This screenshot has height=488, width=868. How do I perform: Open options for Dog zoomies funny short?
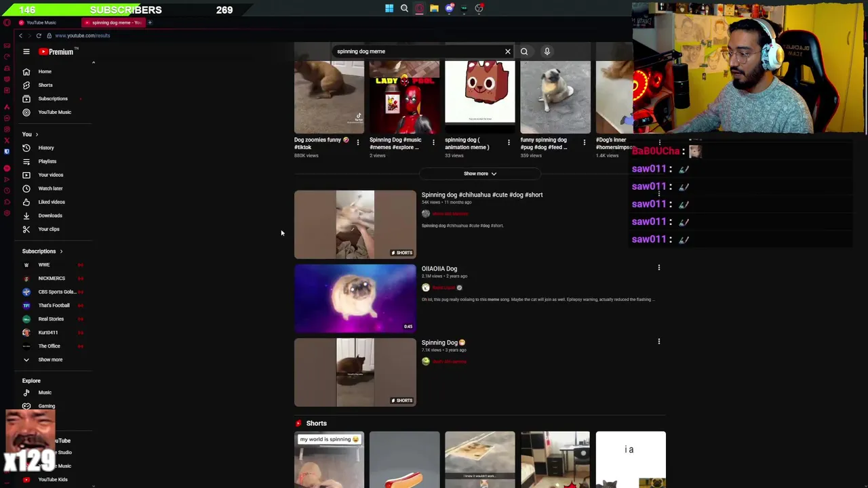358,142
